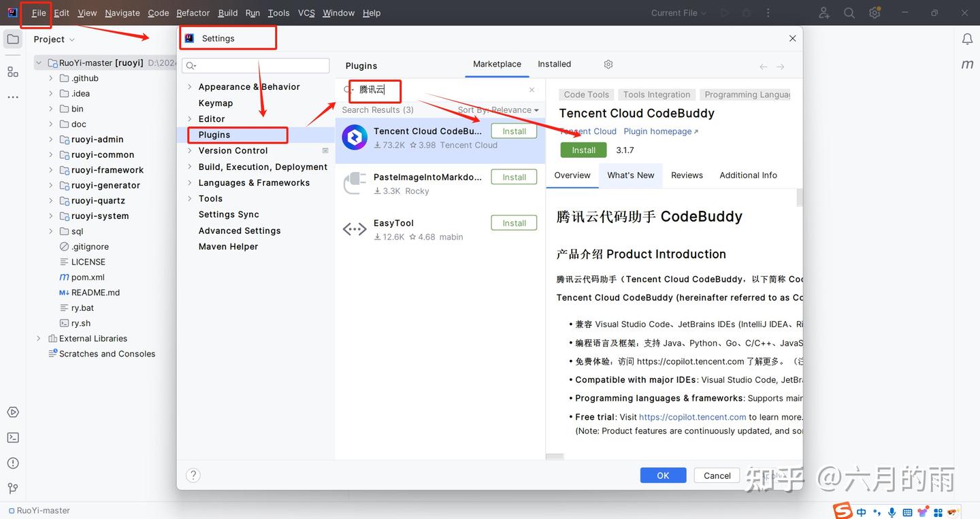
Task: Open the Services tool window
Action: [12, 412]
